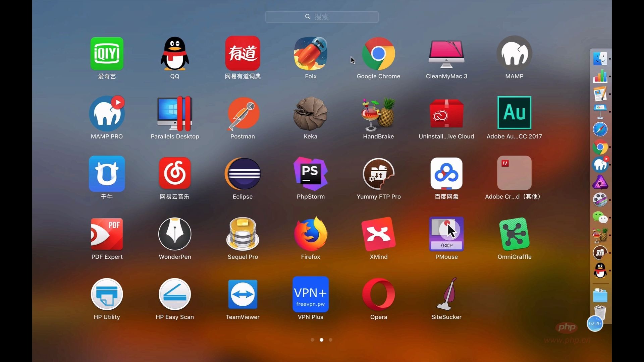
Task: Open Parallels Desktop
Action: click(x=175, y=113)
